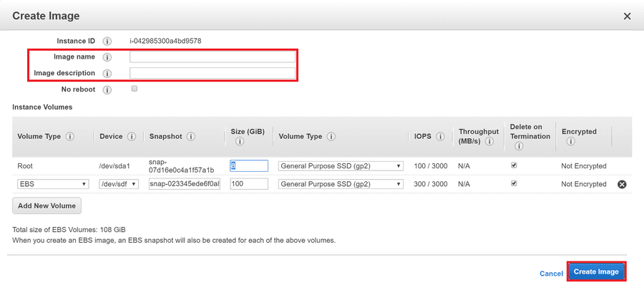The image size is (644, 290).
Task: Open the /dev/sdf device dropdown
Action: pos(119,184)
